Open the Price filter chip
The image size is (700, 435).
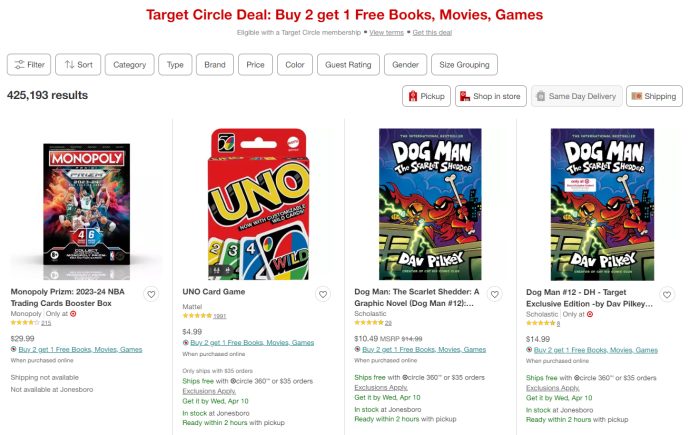pos(255,65)
